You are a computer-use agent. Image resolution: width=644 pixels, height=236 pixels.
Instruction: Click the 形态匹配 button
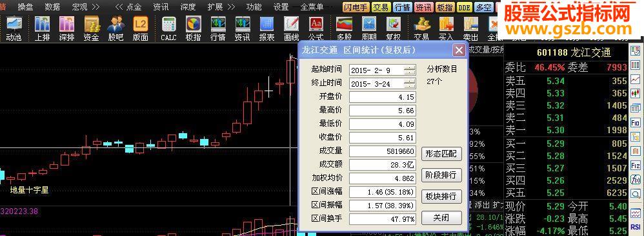[441, 154]
